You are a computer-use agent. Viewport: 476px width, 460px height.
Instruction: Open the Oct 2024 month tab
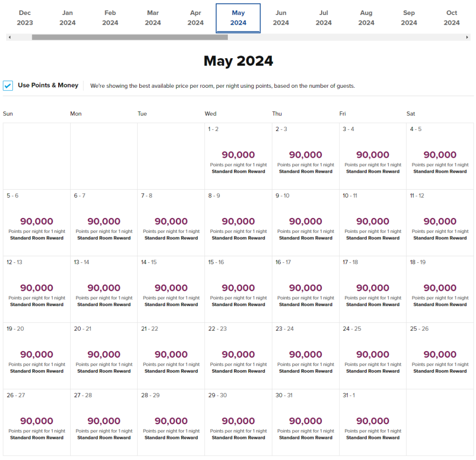[451, 18]
